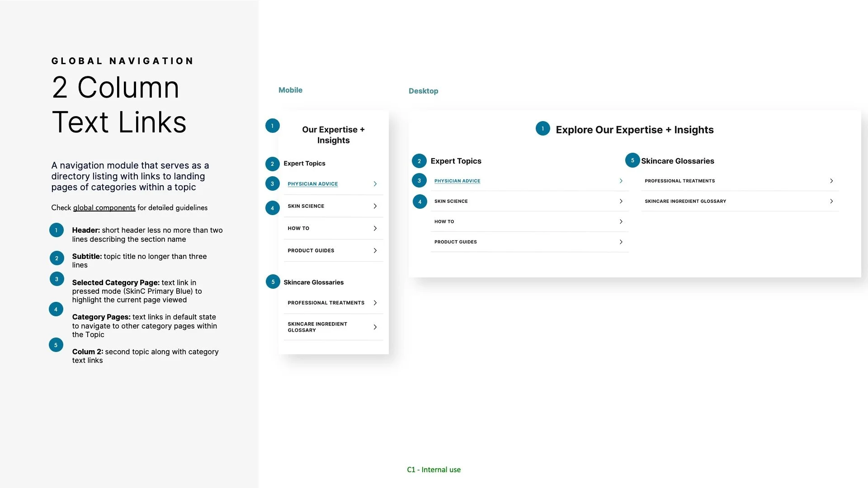Click mobile How To chevron arrow
Screen dimensions: 868x488
click(x=375, y=228)
